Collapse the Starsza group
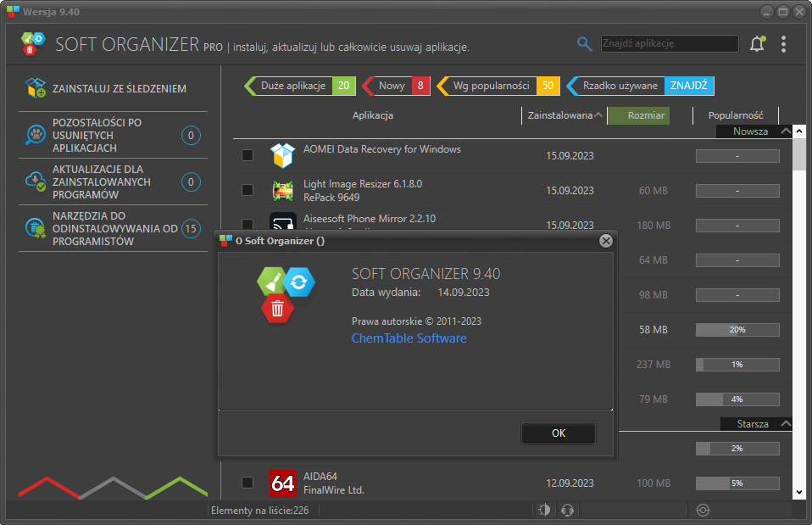The image size is (812, 525). pyautogui.click(x=786, y=424)
